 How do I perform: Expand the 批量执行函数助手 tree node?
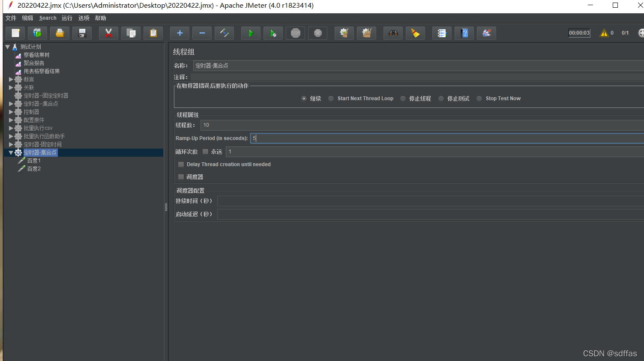11,136
